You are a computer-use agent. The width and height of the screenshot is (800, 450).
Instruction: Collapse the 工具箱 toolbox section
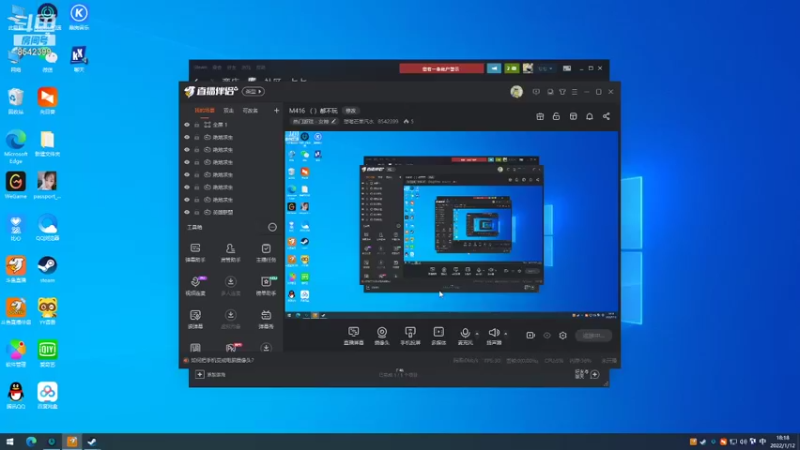[x=272, y=227]
